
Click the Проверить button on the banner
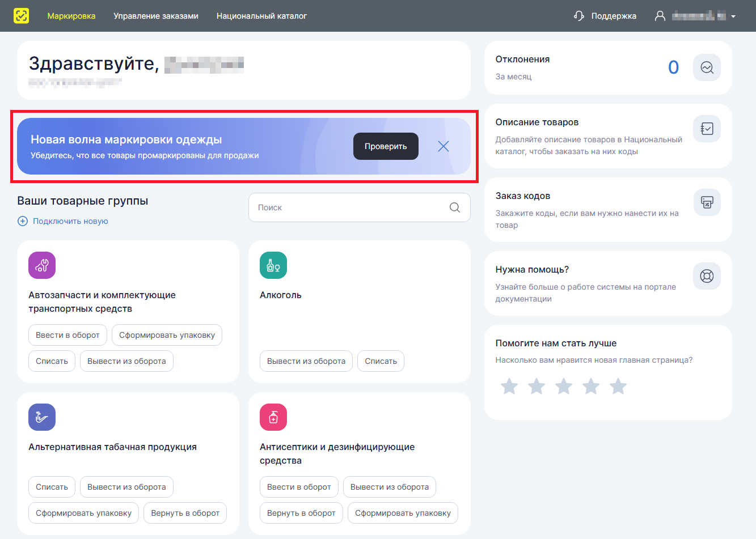(386, 146)
